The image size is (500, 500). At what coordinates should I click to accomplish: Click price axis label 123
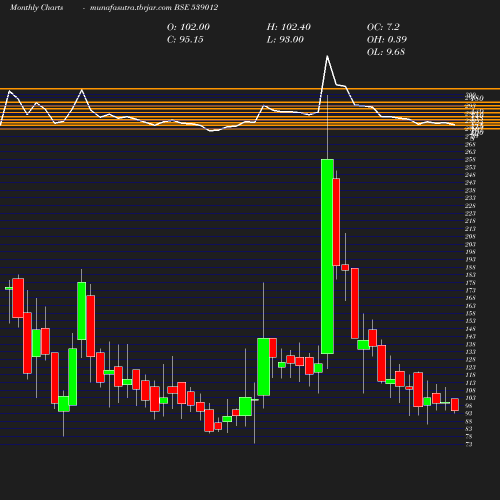[470, 367]
